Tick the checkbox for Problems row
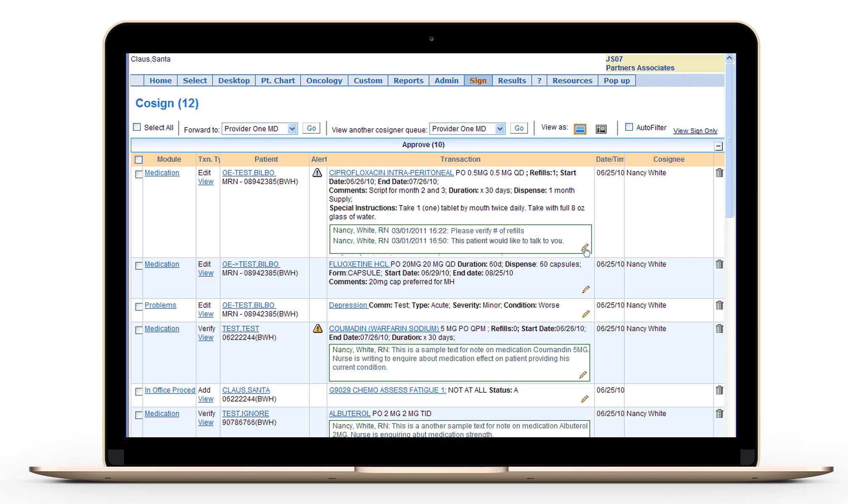Viewport: 848px width, 504px height. [139, 307]
